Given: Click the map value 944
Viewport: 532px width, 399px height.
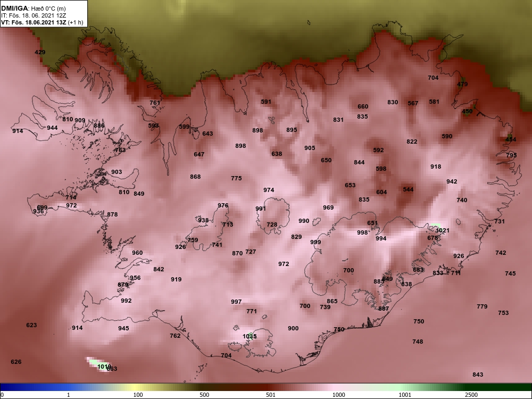Looking at the screenshot, I should [52, 128].
